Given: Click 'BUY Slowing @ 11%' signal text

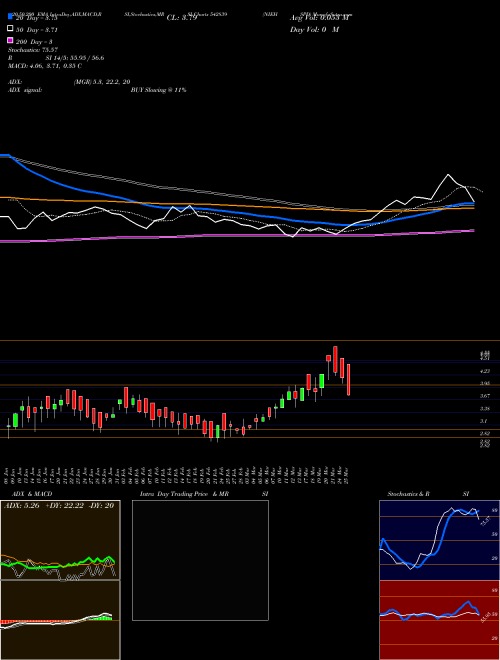Looking at the screenshot, I should coord(158,90).
